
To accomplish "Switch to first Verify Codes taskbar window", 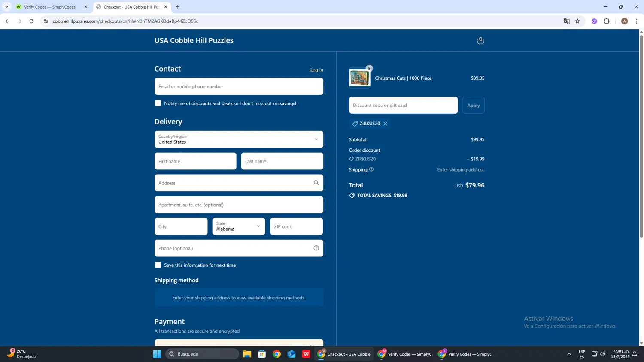I will [404, 354].
